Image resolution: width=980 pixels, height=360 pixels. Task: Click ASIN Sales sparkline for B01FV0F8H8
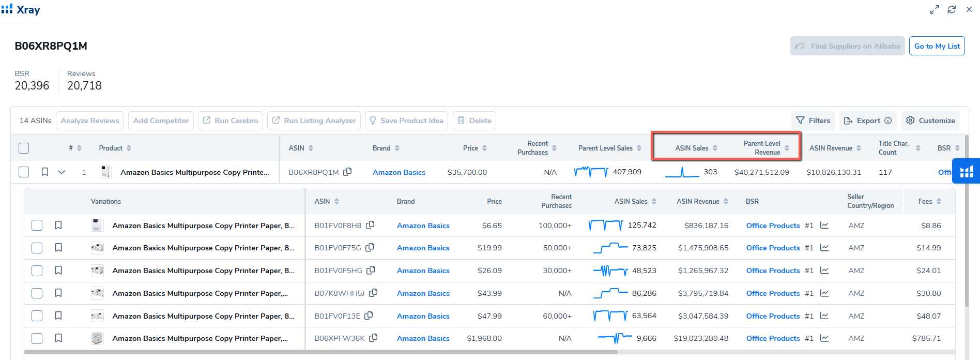coord(606,225)
